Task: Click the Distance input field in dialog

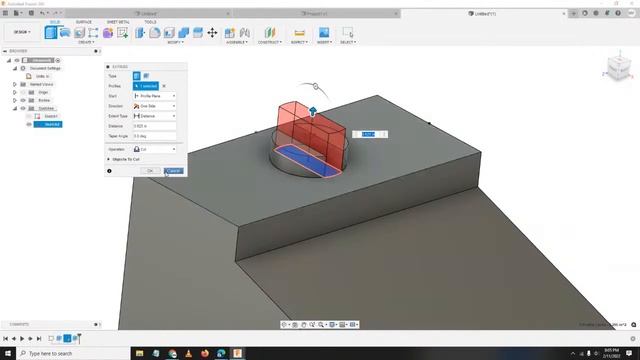Action: 154,126
